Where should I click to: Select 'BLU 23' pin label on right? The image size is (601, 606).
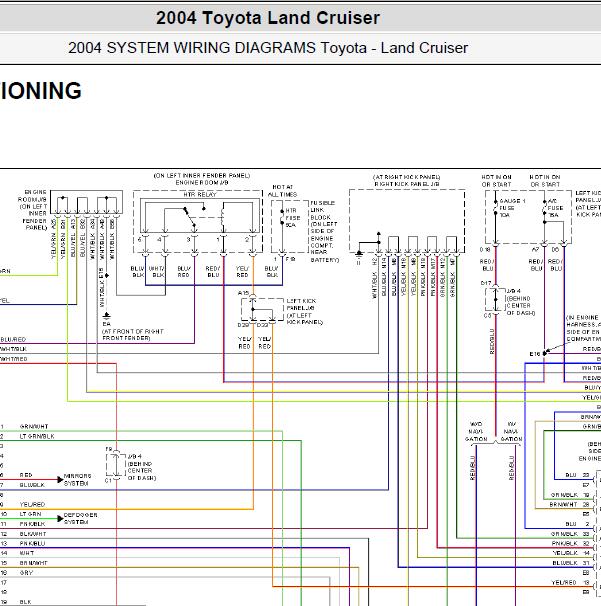coord(577,475)
